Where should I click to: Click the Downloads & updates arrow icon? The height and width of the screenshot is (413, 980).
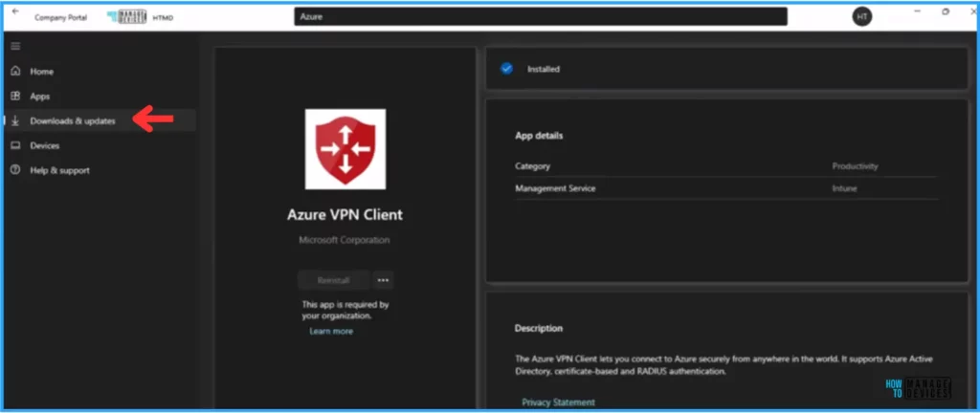(15, 121)
